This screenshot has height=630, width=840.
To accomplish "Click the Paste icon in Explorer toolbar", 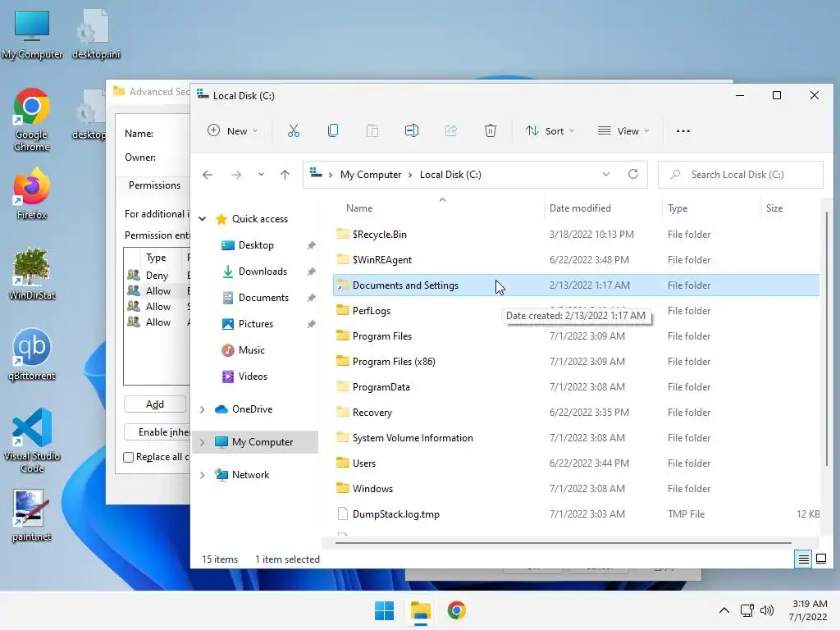I will (x=372, y=130).
